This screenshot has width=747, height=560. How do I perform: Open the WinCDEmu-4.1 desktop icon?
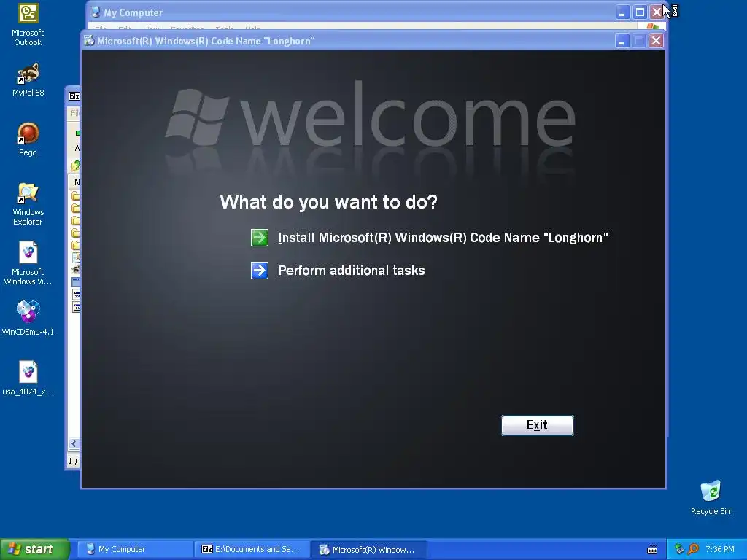pos(28,318)
